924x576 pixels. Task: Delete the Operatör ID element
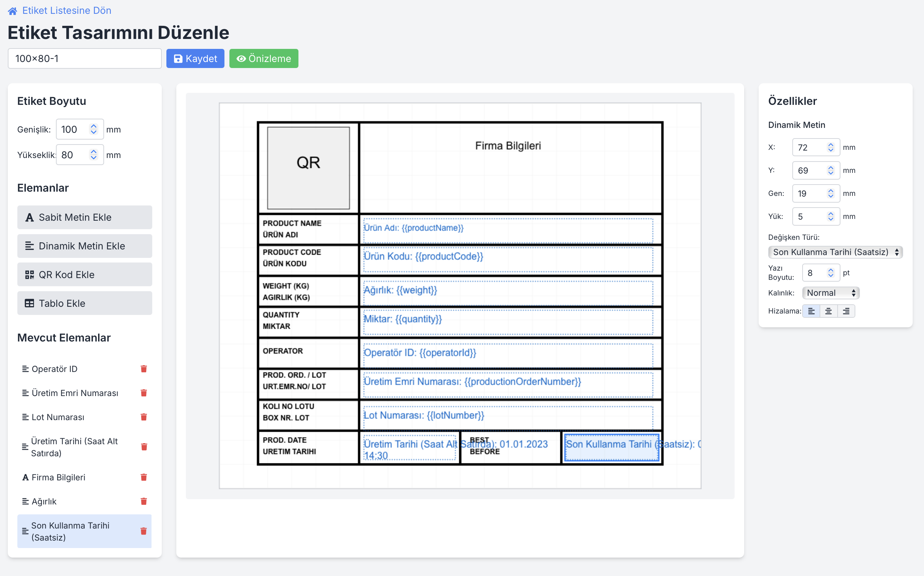[143, 369]
